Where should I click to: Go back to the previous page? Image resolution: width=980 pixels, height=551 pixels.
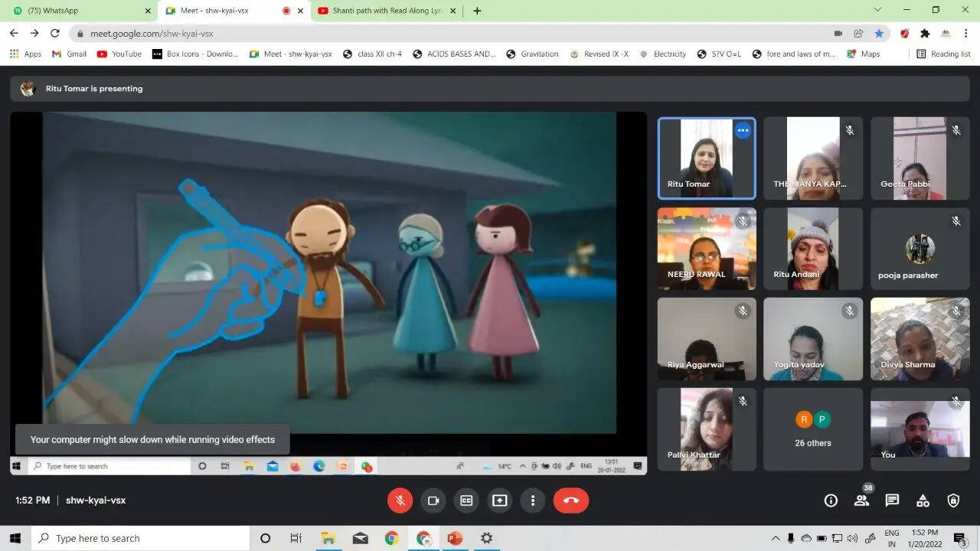point(14,34)
